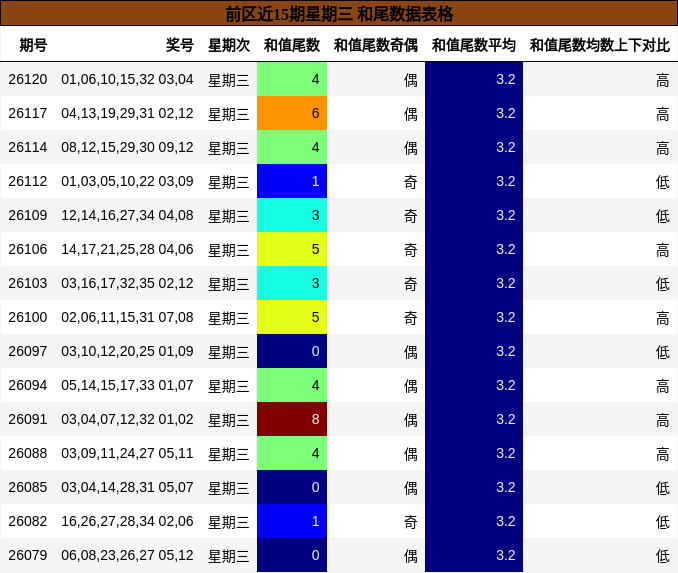Click the 3.2 average cell in row 26120

coord(474,79)
